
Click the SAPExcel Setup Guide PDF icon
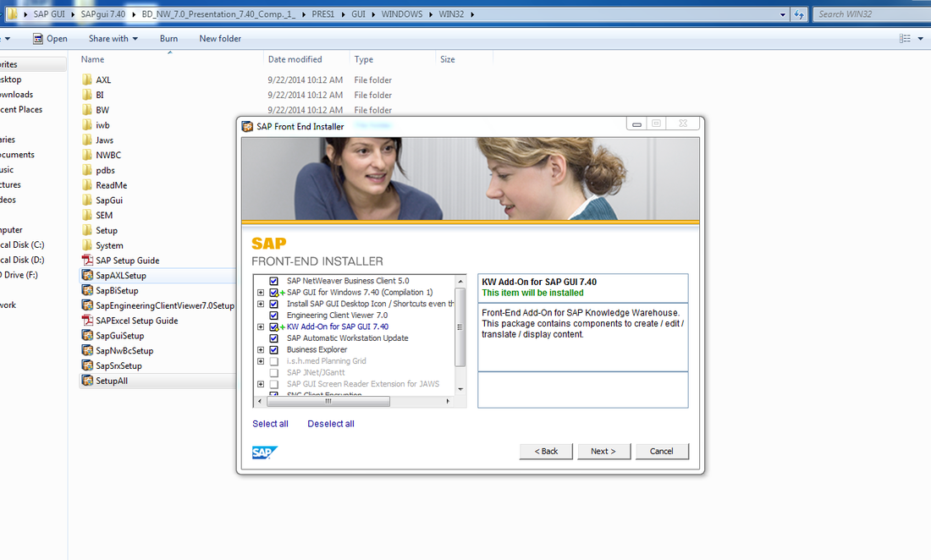[87, 321]
